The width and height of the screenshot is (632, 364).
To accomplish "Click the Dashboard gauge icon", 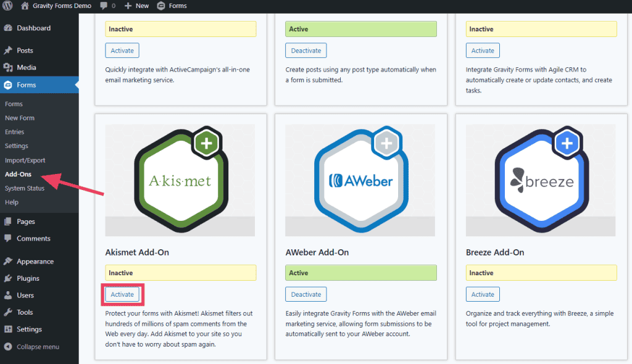I will (8, 28).
